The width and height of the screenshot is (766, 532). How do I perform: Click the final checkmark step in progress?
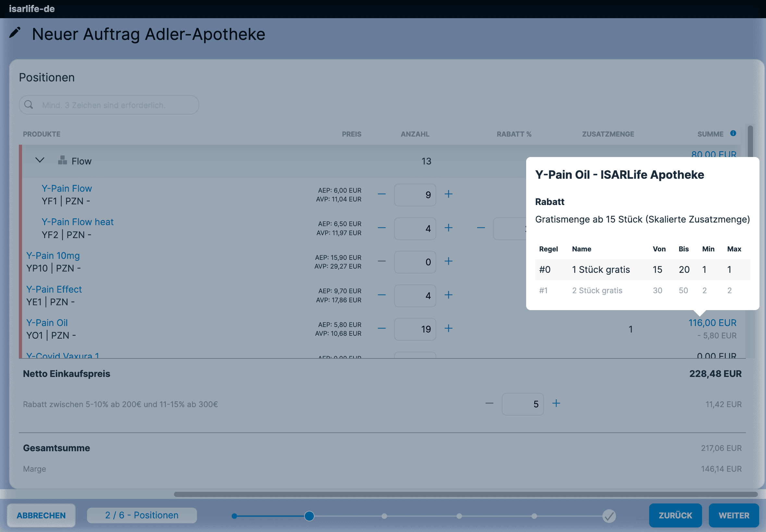[609, 516]
